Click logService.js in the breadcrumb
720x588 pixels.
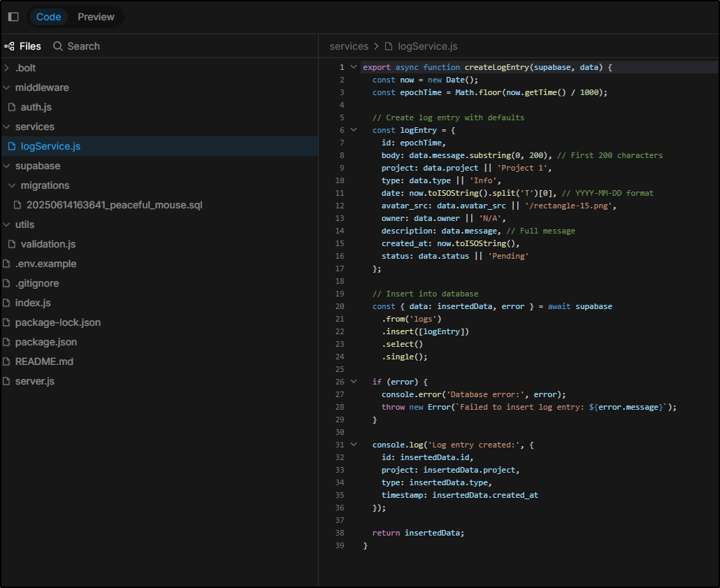tap(428, 46)
